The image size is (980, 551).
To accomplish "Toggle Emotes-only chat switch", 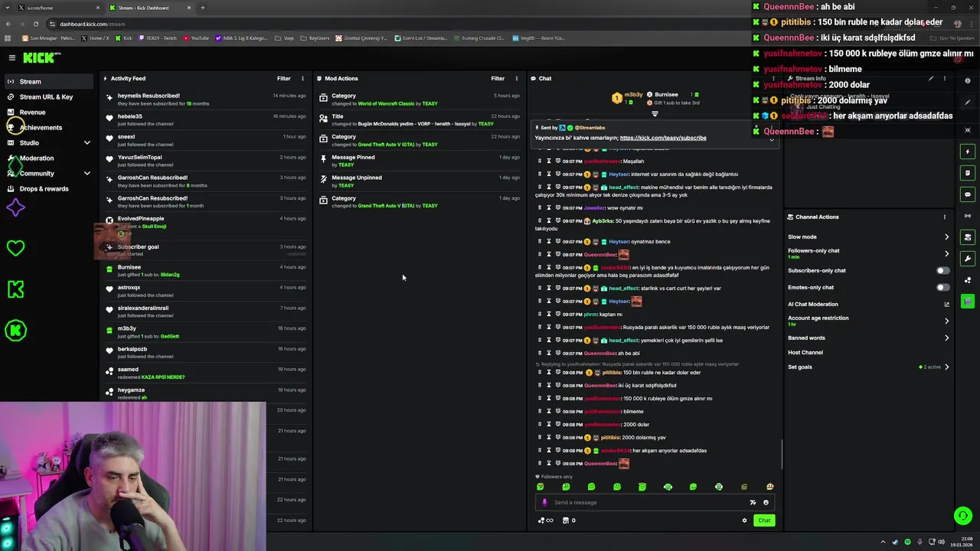I will pos(943,288).
